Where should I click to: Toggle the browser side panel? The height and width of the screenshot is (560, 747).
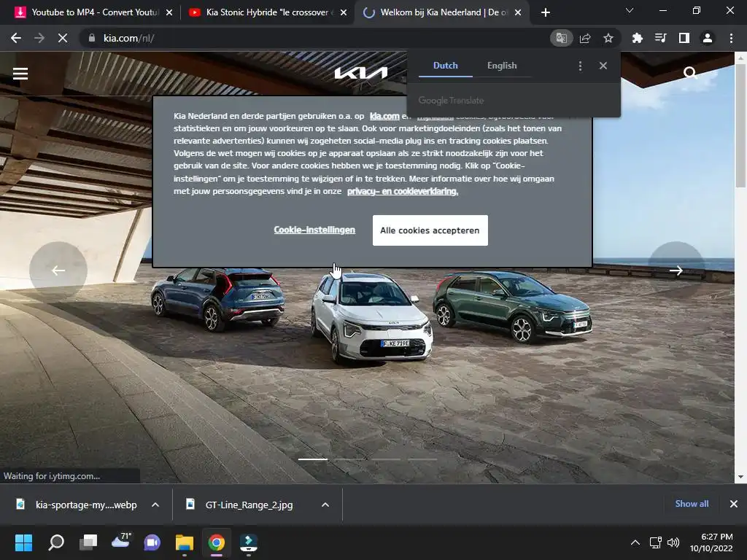[x=684, y=38]
